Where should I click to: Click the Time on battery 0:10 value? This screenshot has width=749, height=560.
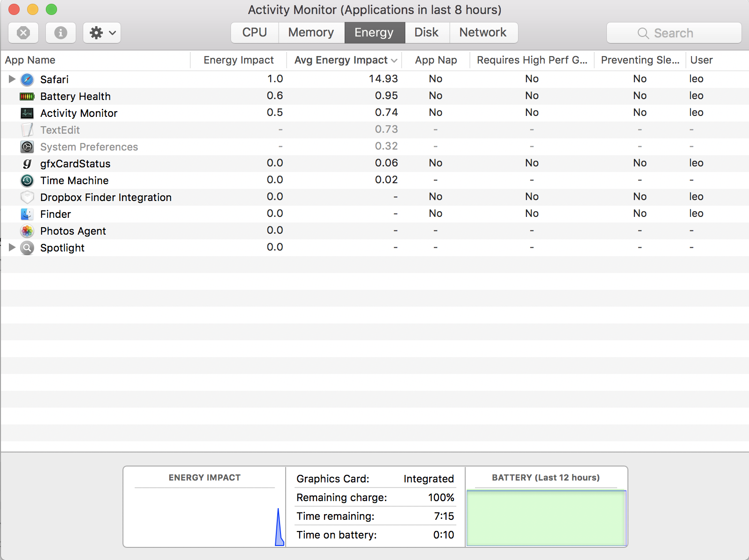click(x=444, y=535)
